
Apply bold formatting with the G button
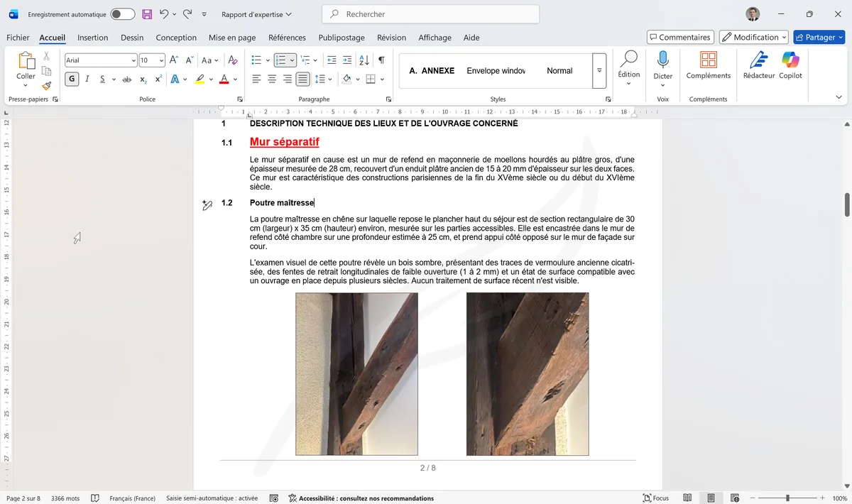click(x=72, y=78)
